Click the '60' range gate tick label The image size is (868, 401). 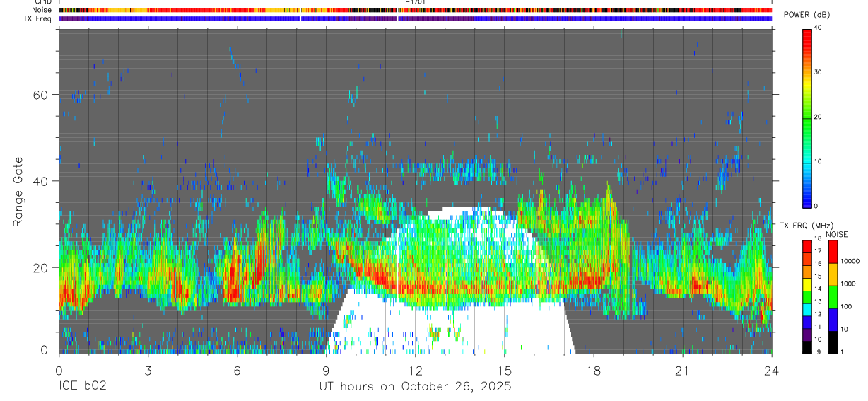point(42,95)
